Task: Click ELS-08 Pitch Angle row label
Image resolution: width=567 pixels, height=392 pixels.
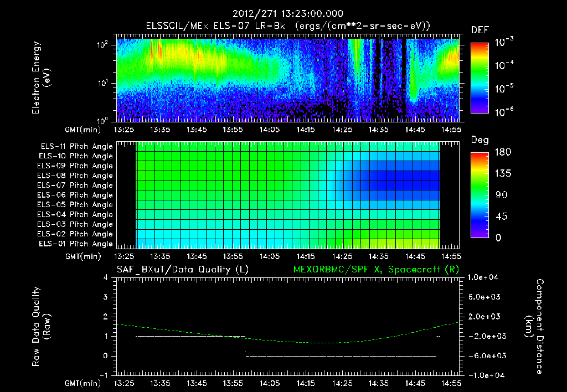Action: tap(75, 176)
